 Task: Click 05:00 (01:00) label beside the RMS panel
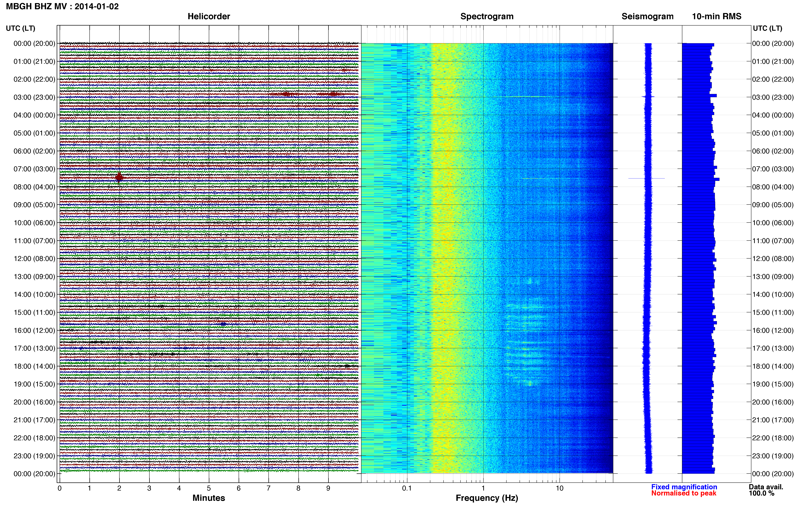[773, 133]
